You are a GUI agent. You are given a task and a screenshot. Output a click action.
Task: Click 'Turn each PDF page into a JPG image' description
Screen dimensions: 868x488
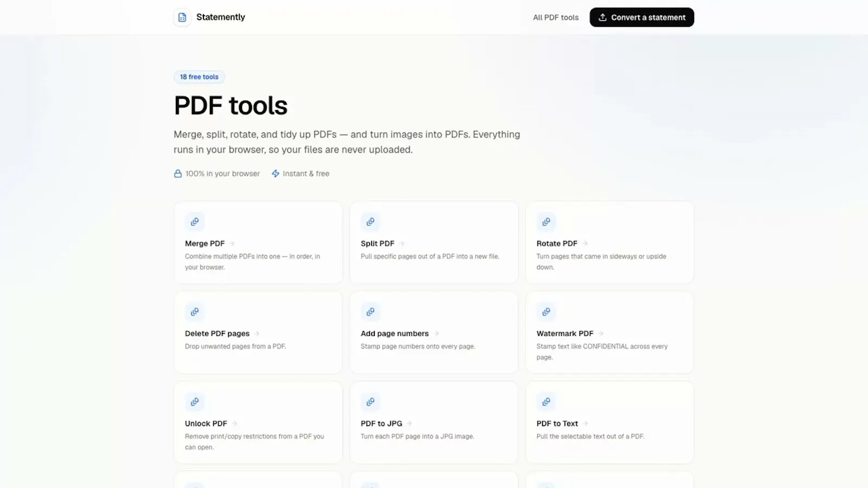click(417, 436)
